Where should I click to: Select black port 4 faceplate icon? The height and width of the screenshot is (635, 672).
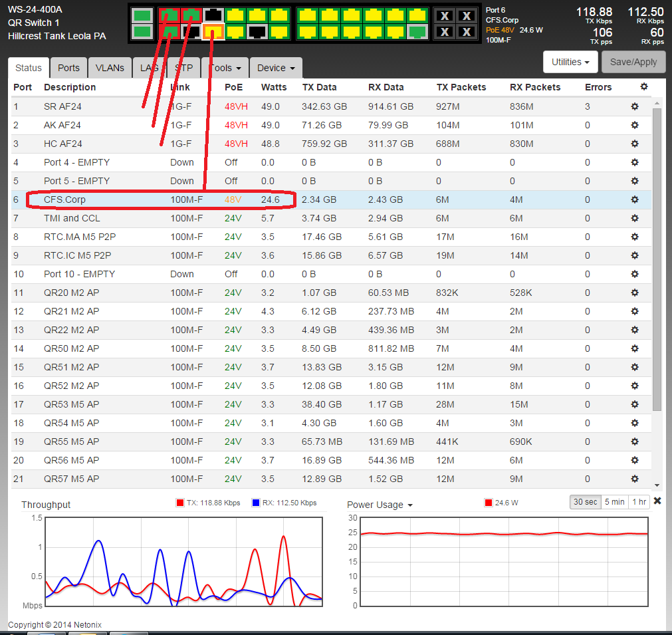pyautogui.click(x=191, y=32)
